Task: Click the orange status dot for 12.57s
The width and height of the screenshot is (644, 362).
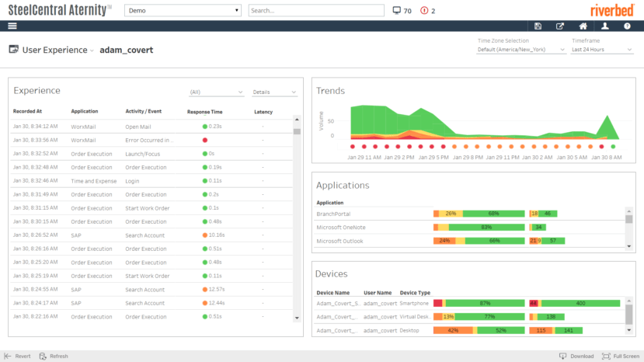Action: pyautogui.click(x=205, y=289)
